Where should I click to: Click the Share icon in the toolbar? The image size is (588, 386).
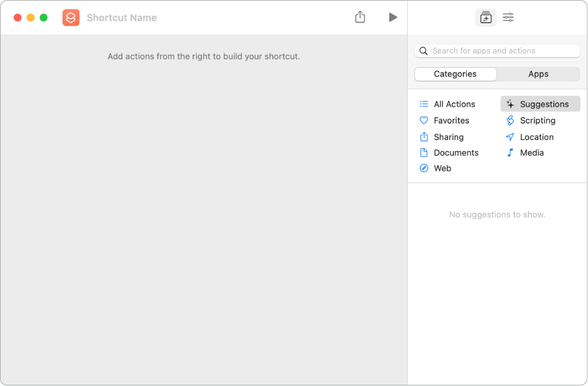(360, 18)
